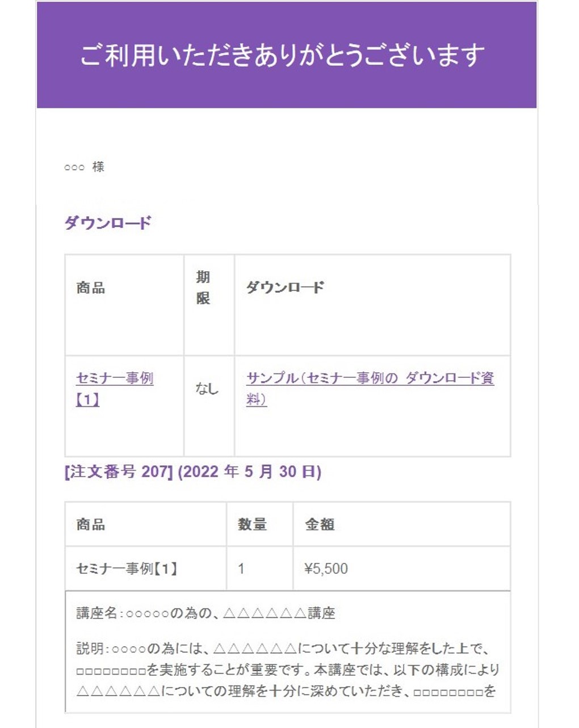Click the ○○○ 様 greeting line
This screenshot has height=728, width=579.
[x=84, y=167]
